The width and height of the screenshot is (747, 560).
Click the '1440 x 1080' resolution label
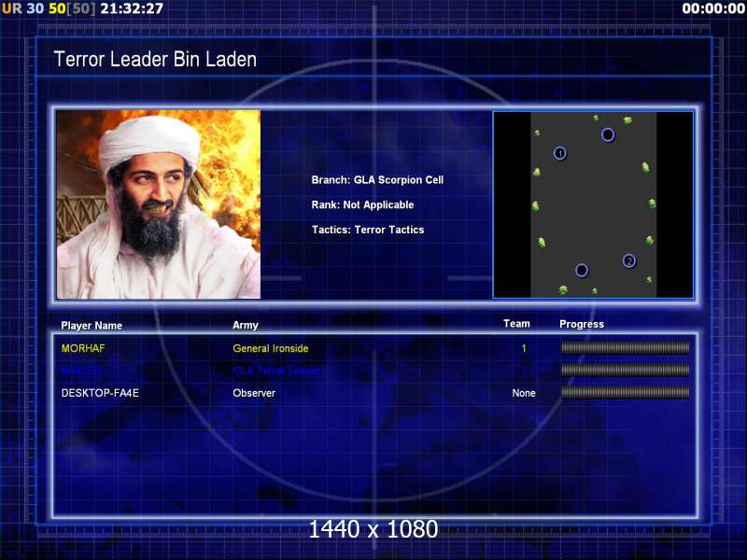(373, 529)
